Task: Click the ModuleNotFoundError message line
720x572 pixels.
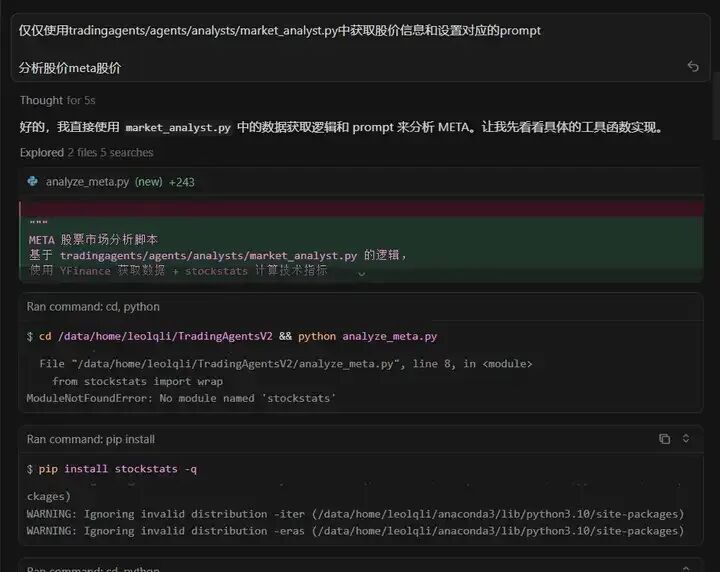Action: pyautogui.click(x=181, y=398)
